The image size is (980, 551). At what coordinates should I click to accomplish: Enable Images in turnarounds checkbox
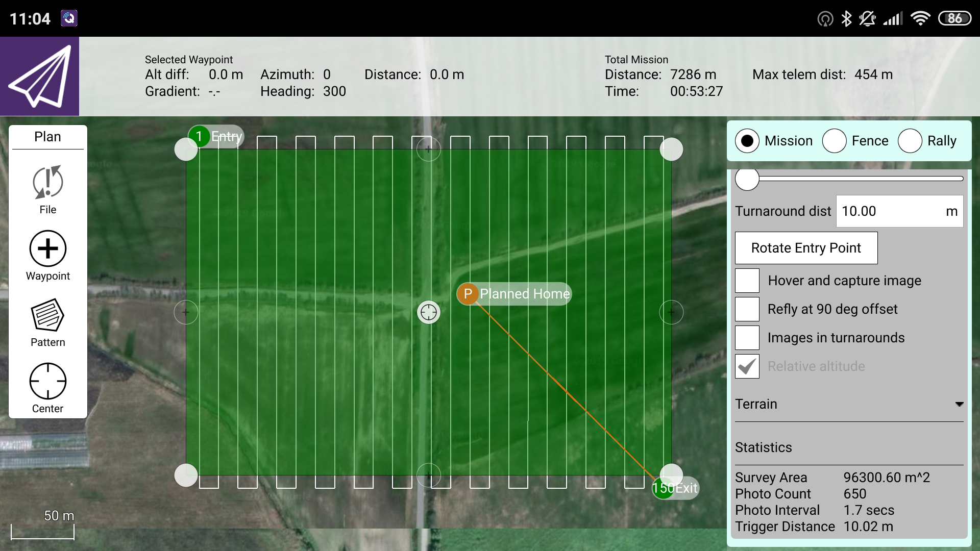pos(747,338)
